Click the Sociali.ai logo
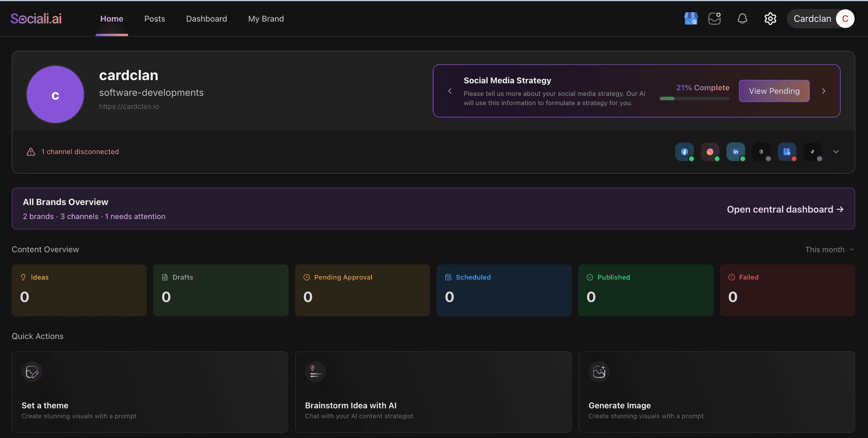This screenshot has height=438, width=868. [36, 19]
